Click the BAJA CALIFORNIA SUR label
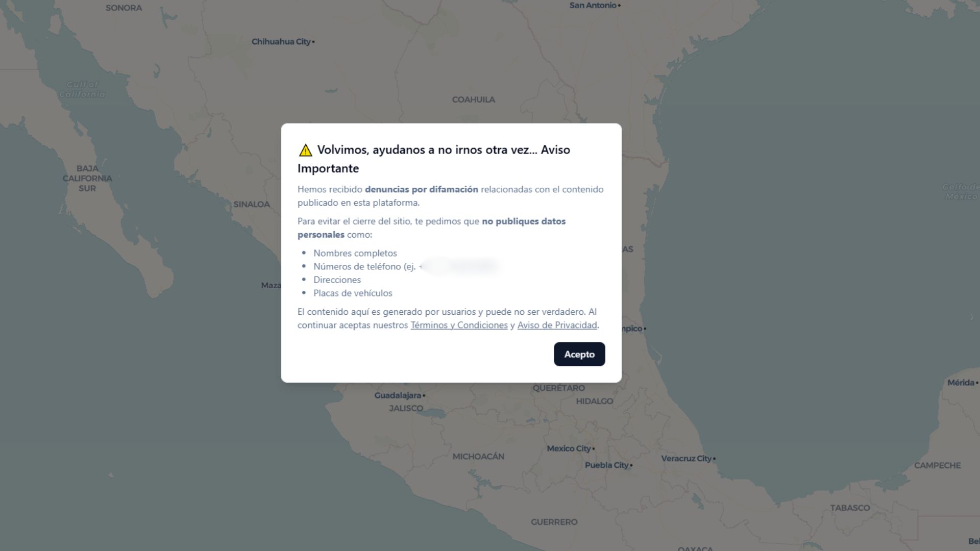This screenshot has height=551, width=980. pyautogui.click(x=87, y=178)
